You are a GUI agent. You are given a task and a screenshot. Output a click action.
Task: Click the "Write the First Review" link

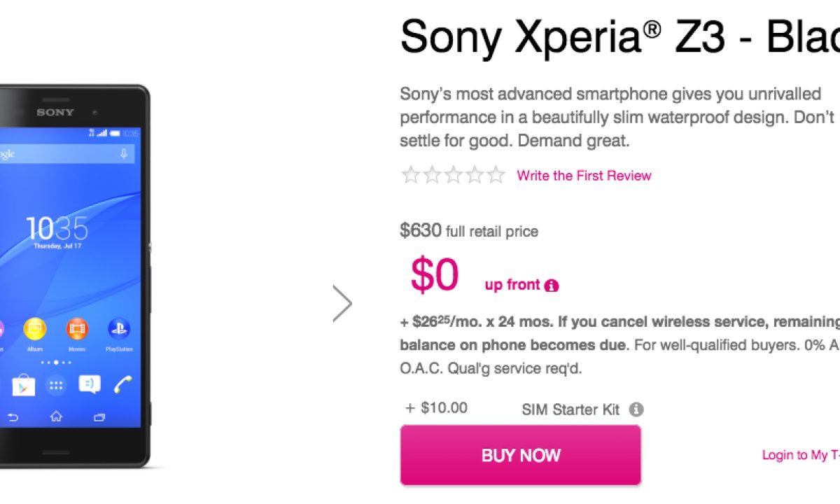[x=584, y=176]
